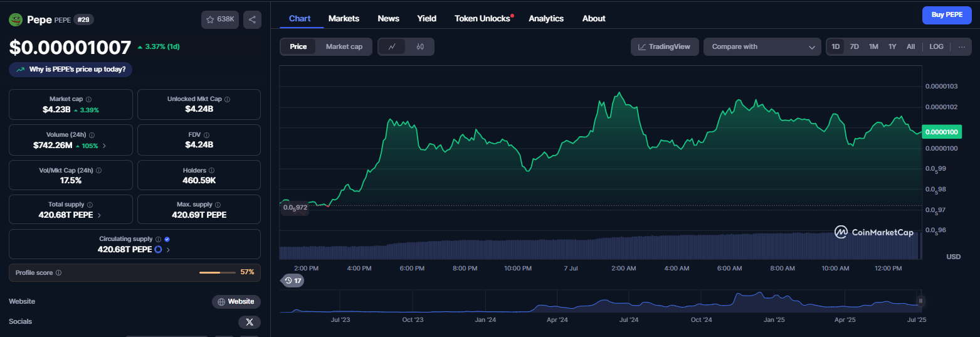Click the range slider handle on mini chart

pos(920,301)
